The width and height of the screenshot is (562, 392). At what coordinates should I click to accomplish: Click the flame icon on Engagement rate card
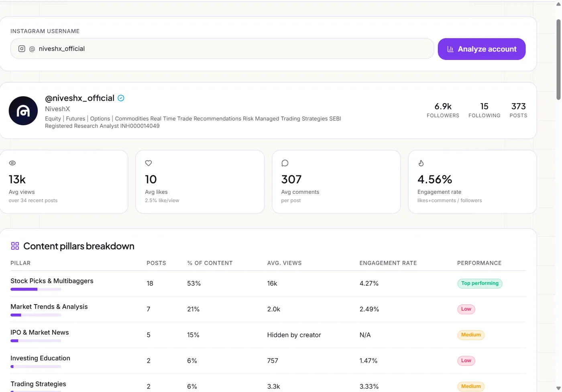click(x=421, y=163)
